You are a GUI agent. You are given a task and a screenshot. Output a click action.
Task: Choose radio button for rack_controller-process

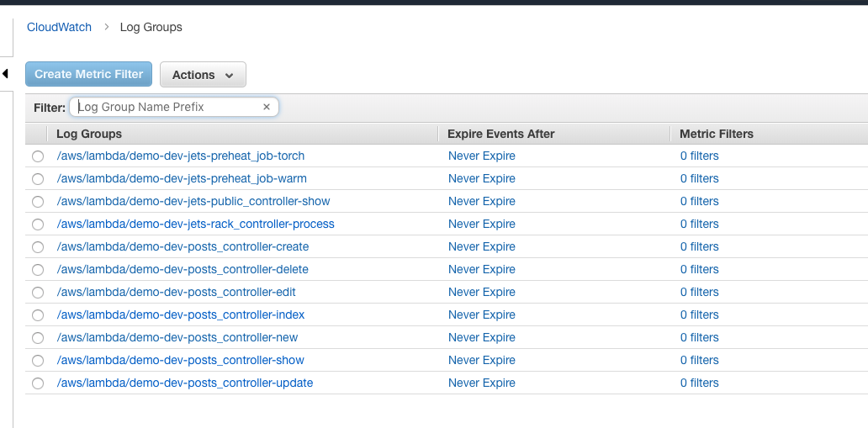click(x=38, y=225)
